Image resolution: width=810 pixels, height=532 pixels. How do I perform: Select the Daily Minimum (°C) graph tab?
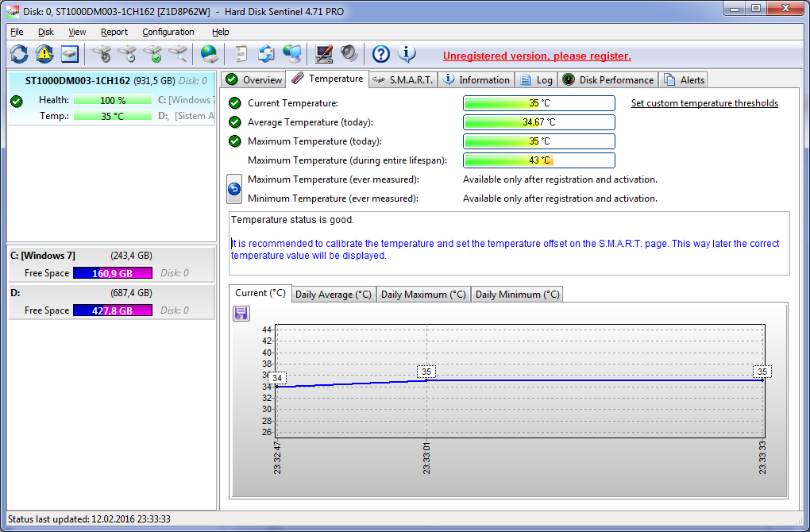click(517, 294)
